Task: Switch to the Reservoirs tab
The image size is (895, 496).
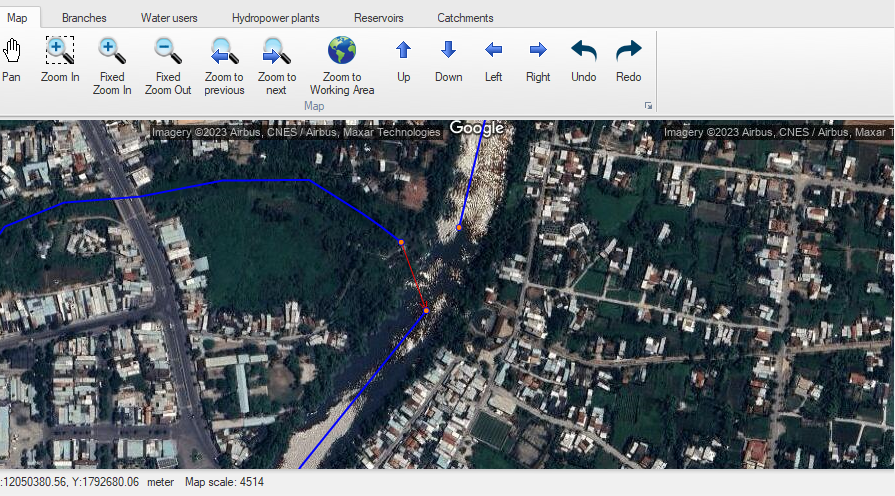Action: point(379,18)
